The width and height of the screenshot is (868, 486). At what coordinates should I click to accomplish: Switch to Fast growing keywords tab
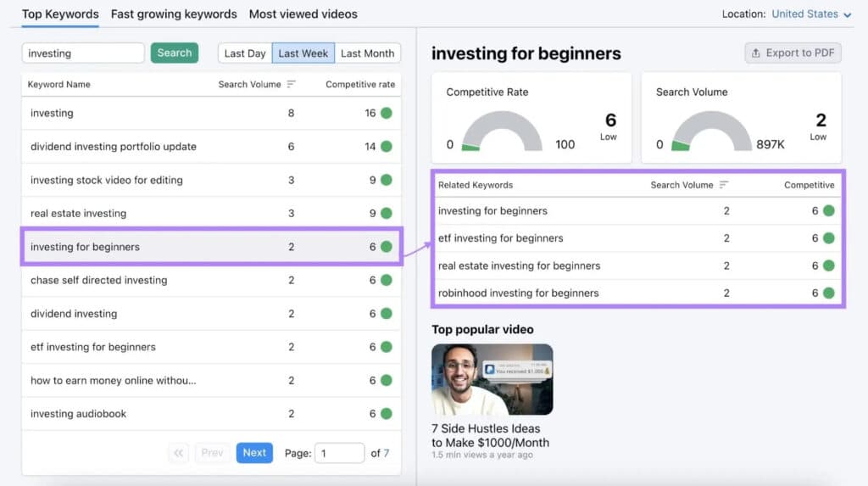click(174, 14)
